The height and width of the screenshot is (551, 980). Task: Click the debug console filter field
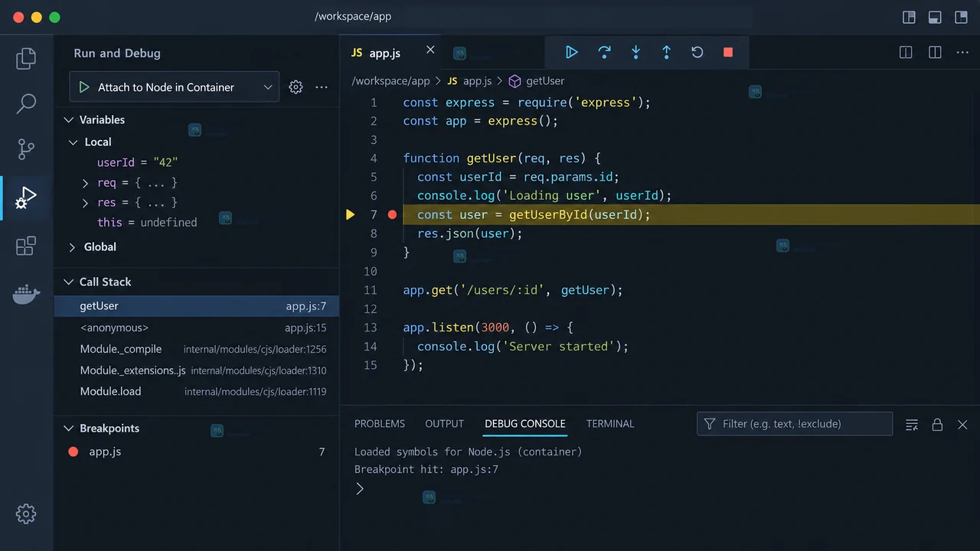pos(795,424)
